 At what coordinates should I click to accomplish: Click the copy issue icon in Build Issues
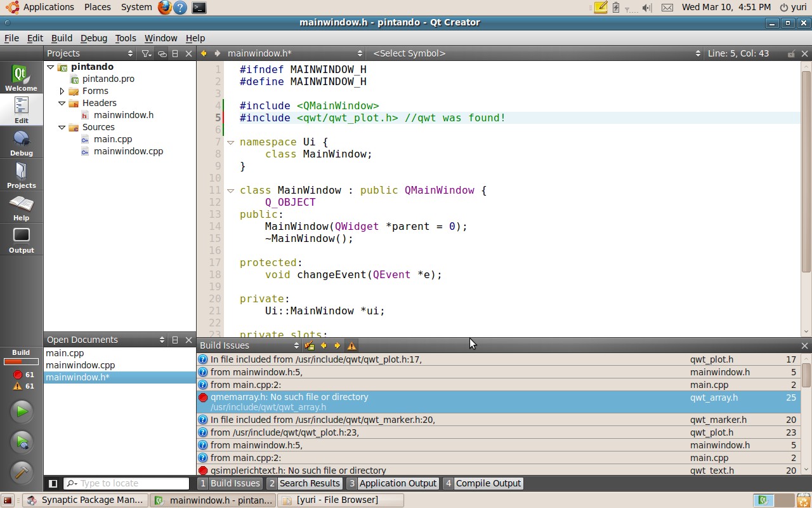click(x=310, y=345)
